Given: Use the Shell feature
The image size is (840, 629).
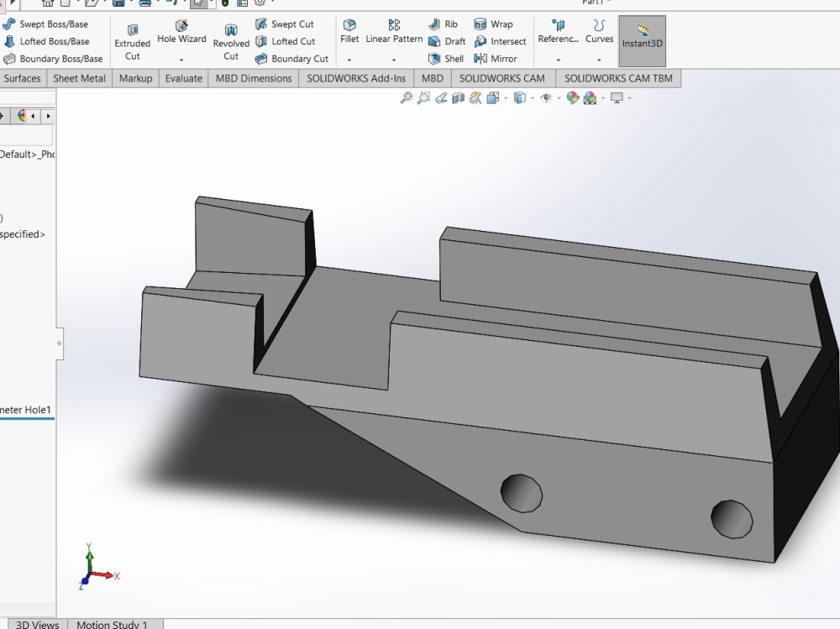Looking at the screenshot, I should [x=446, y=59].
